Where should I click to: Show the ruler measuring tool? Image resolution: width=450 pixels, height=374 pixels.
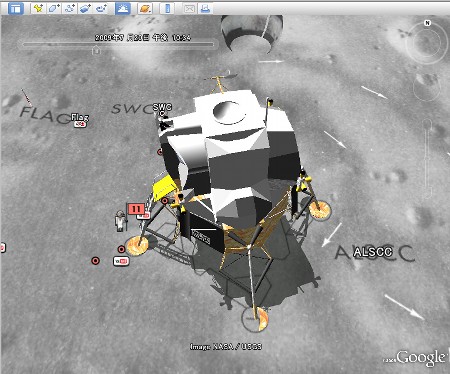[167, 8]
